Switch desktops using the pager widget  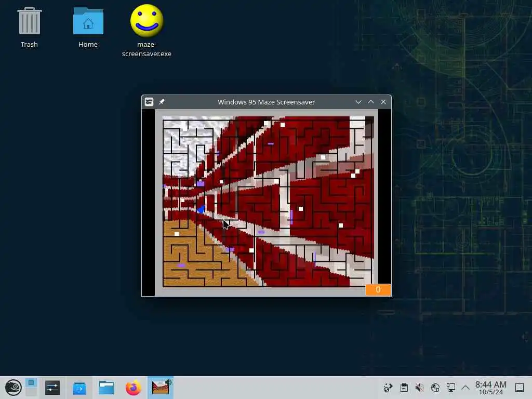31,388
